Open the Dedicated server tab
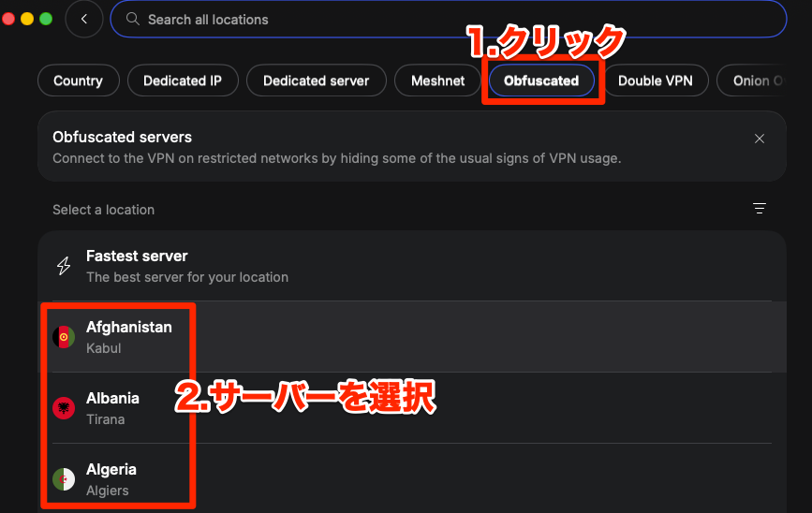Viewport: 812px width, 513px height. coord(316,81)
